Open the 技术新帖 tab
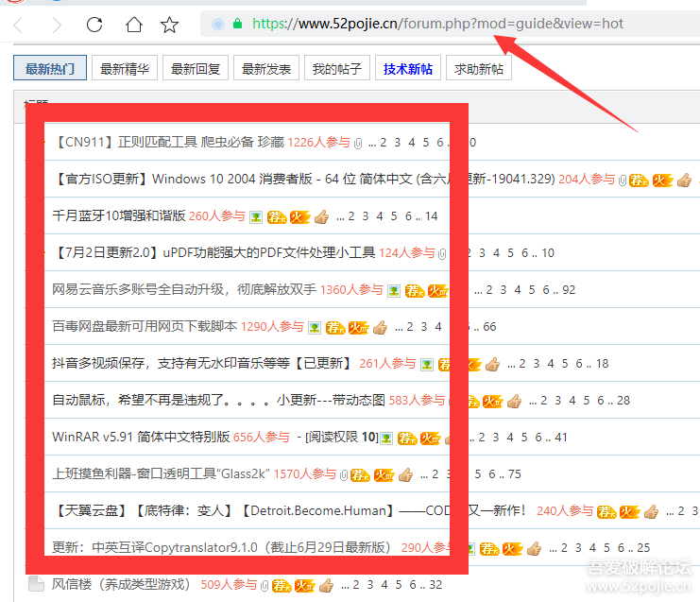 tap(408, 68)
